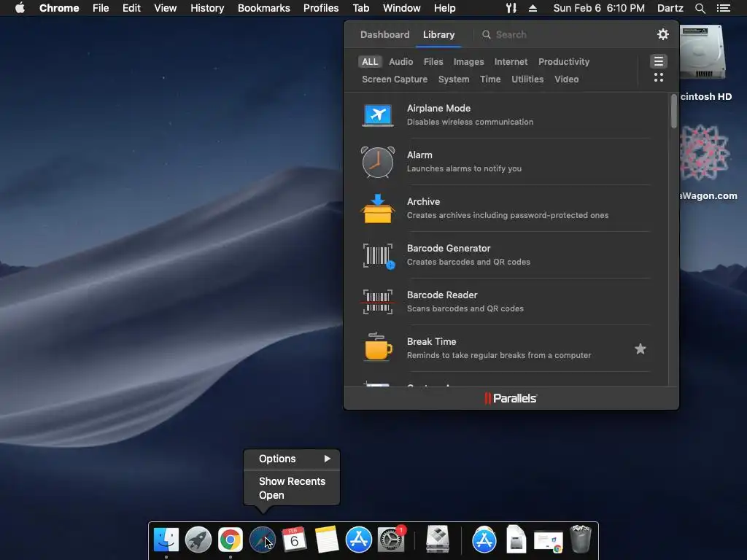Filter tools by Utilities
Viewport: 747px width, 560px height.
(527, 79)
